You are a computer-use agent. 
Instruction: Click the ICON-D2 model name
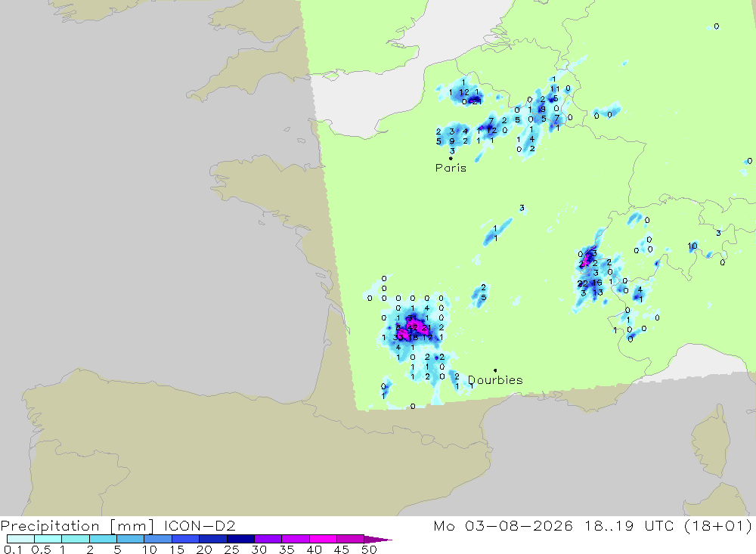click(x=200, y=525)
